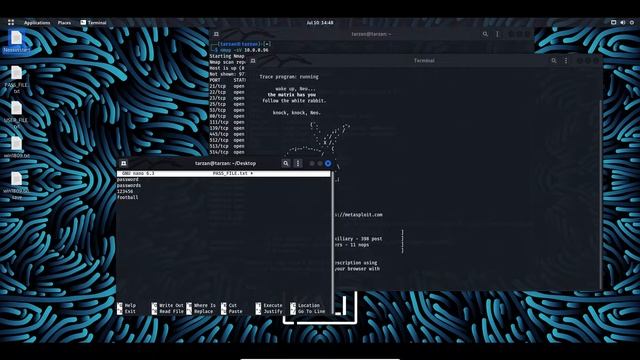Click the Exit shortcut in nano footer

127,311
